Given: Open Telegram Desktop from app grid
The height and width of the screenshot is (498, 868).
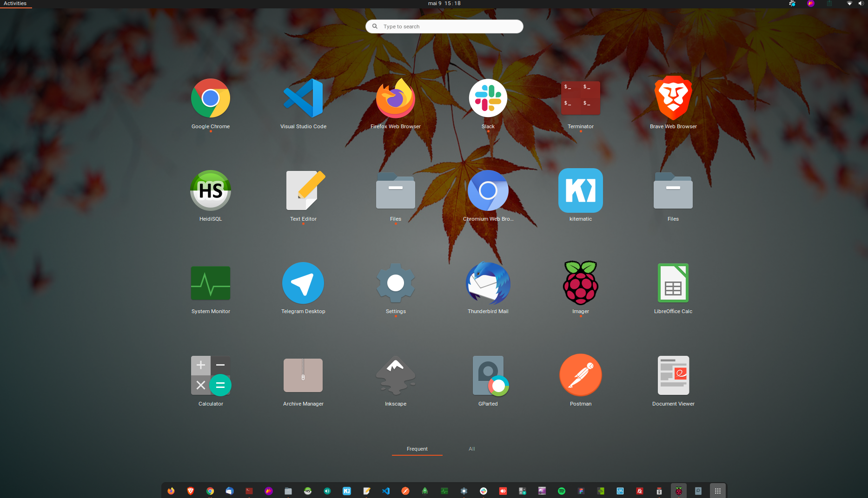Looking at the screenshot, I should [303, 283].
